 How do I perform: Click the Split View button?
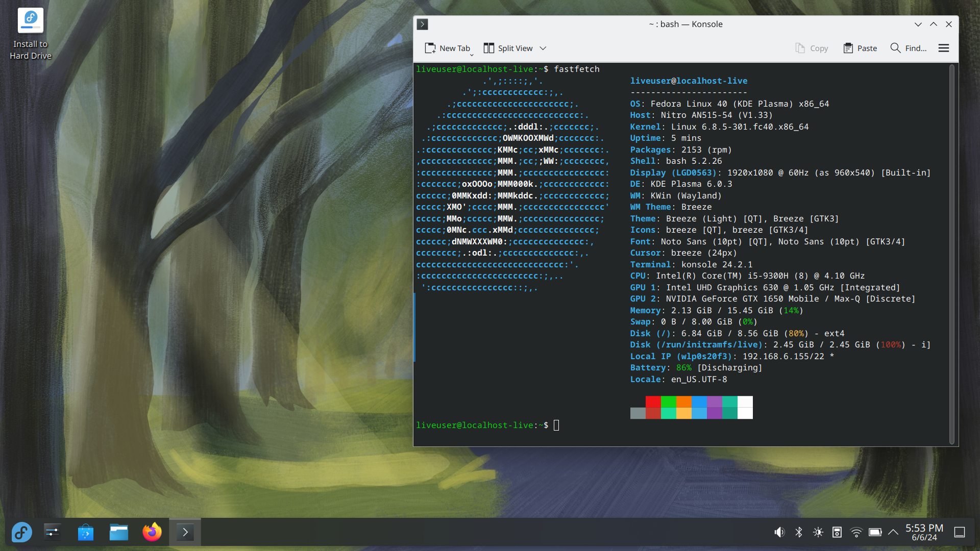508,48
